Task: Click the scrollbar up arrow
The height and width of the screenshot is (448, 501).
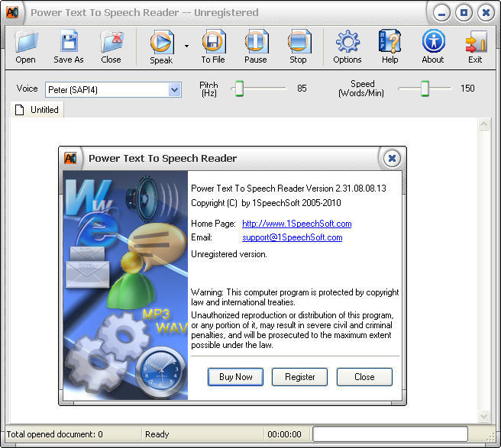Action: [x=483, y=124]
